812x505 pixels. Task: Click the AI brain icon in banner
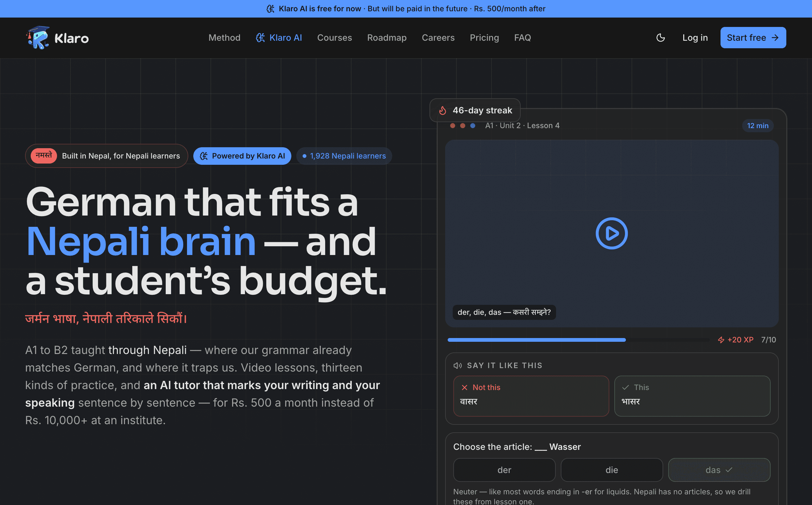coord(270,9)
